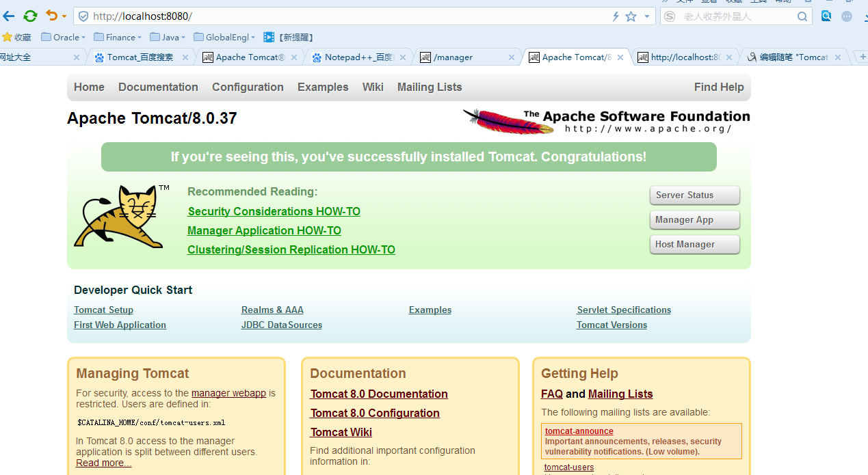The width and height of the screenshot is (868, 475).
Task: Click the Apache Software Foundation feather logo
Action: click(606, 121)
